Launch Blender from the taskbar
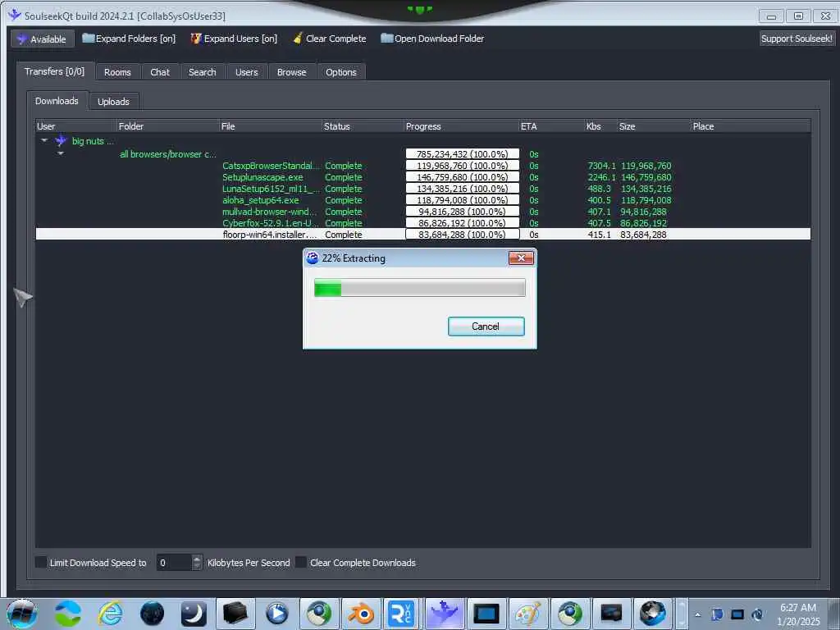The image size is (840, 630). click(x=361, y=614)
